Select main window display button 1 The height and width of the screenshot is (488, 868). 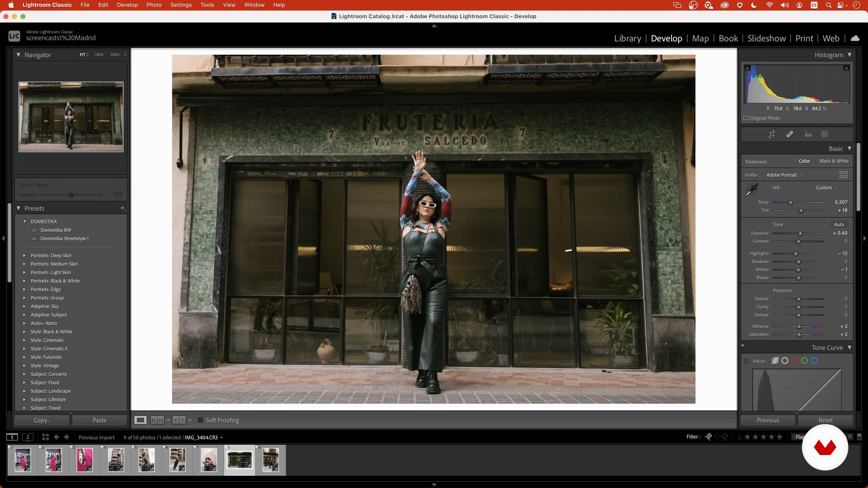pos(12,437)
